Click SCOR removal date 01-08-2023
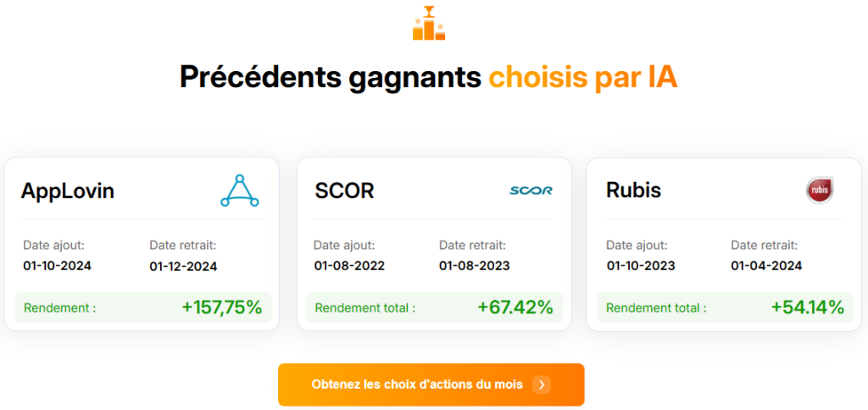This screenshot has height=410, width=868. point(474,266)
